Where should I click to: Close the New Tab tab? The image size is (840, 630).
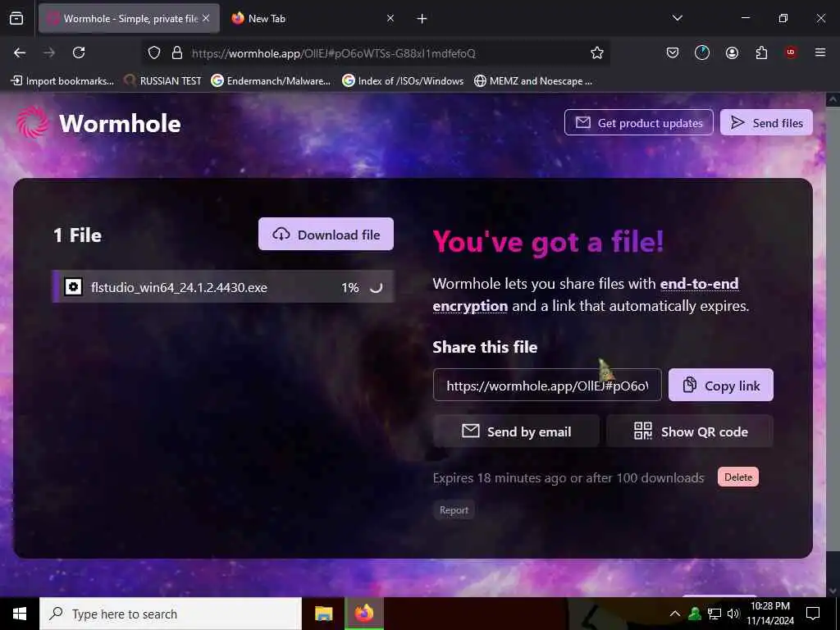pos(390,18)
